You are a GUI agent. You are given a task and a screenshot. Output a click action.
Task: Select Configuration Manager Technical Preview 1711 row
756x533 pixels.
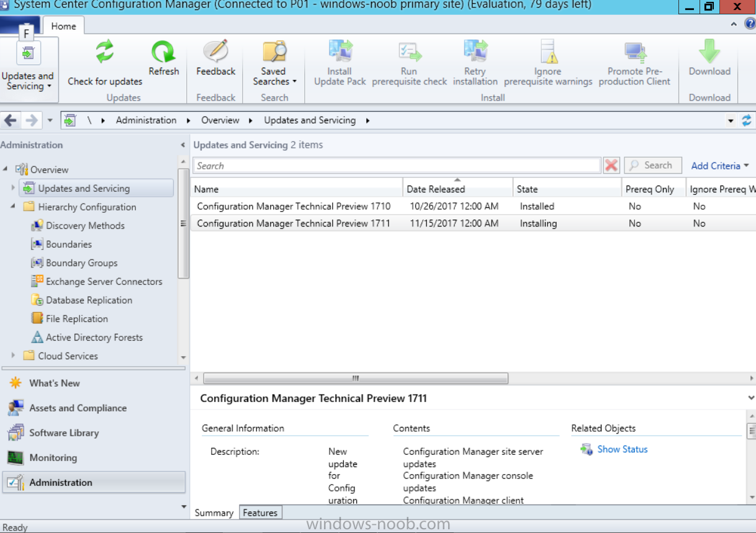click(x=473, y=223)
